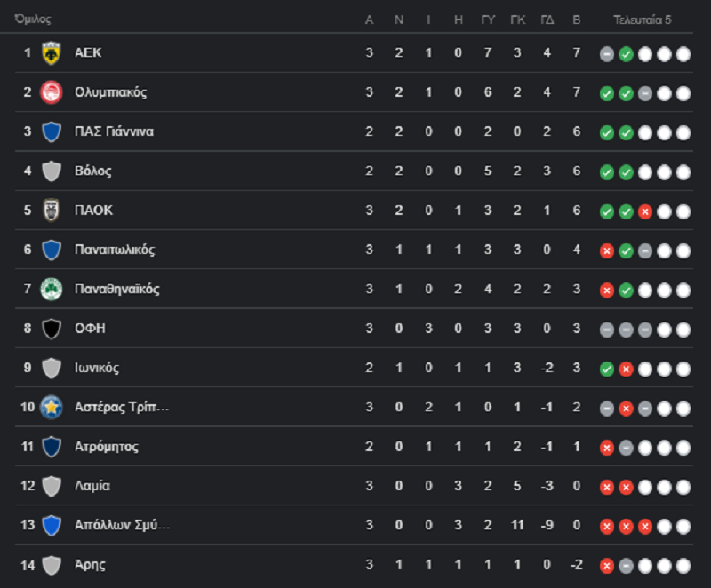Open the Παναιτωλικός team page
Image resolution: width=711 pixels, height=588 pixels.
115,250
